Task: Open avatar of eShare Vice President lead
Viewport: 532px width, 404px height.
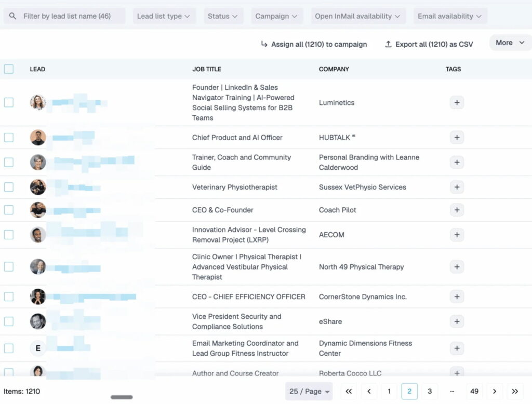Action: [x=37, y=321]
